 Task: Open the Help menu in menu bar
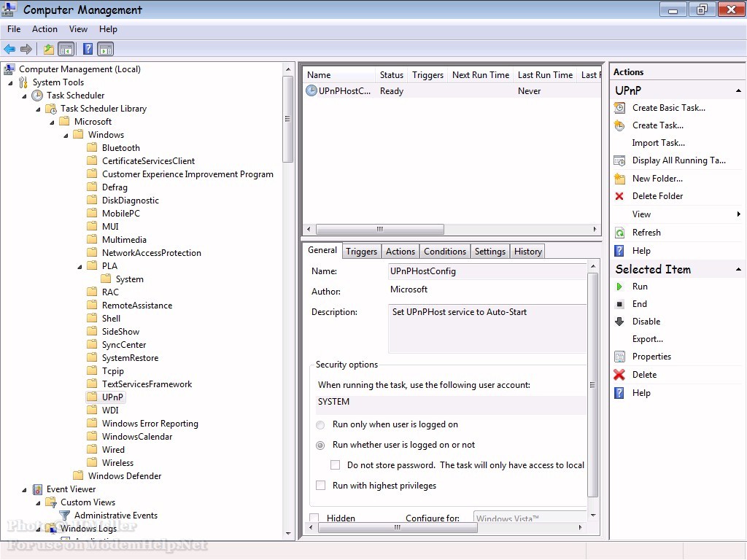(108, 29)
